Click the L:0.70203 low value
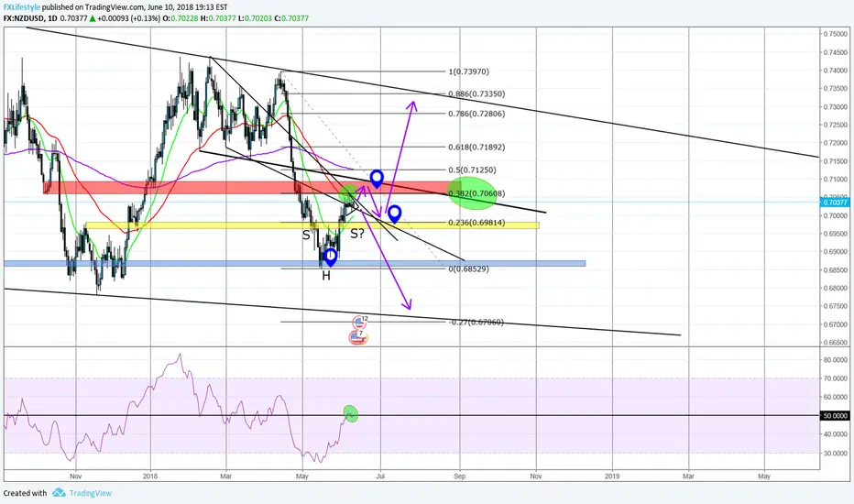 255,18
